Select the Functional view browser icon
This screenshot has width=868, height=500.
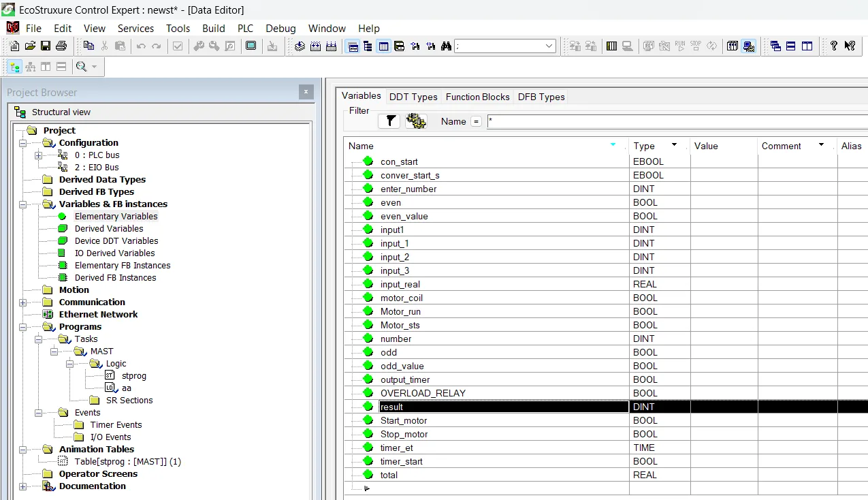30,67
